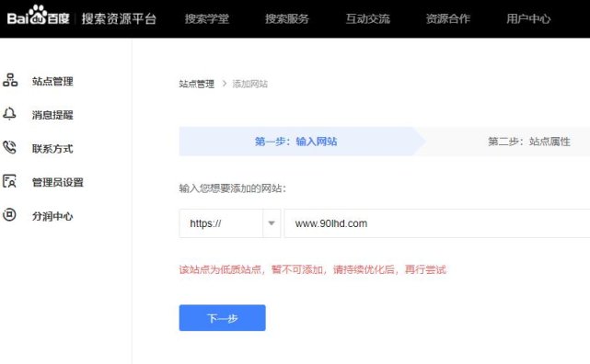The height and width of the screenshot is (364, 590).
Task: Click the 添加网站 breadcrumb text
Action: (x=250, y=84)
